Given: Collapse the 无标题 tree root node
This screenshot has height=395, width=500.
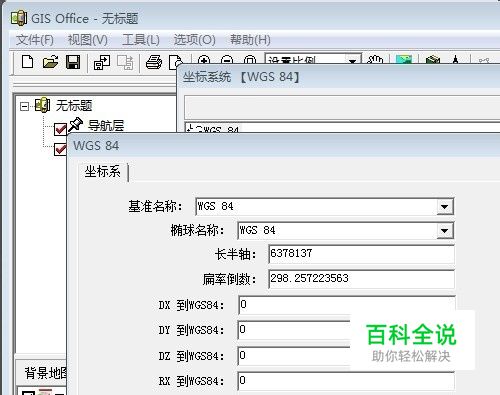Looking at the screenshot, I should pyautogui.click(x=24, y=107).
